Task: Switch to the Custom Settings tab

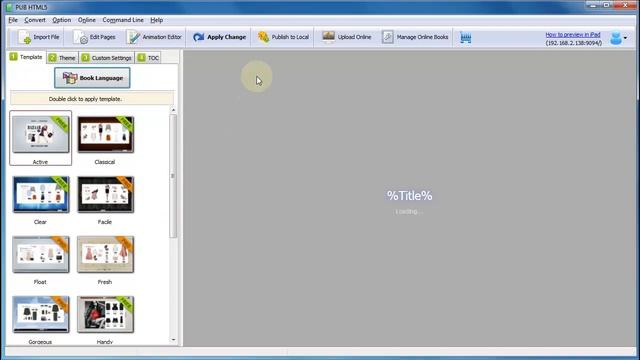Action: (107, 58)
